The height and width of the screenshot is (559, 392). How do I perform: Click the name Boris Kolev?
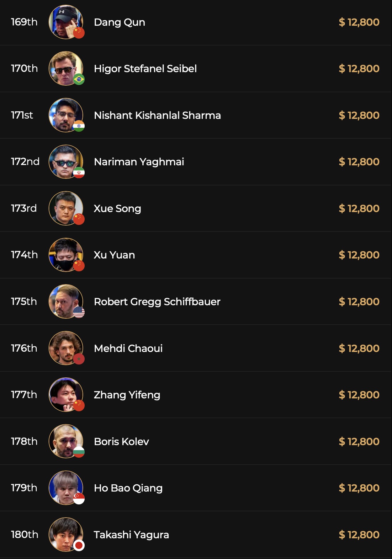coord(121,442)
